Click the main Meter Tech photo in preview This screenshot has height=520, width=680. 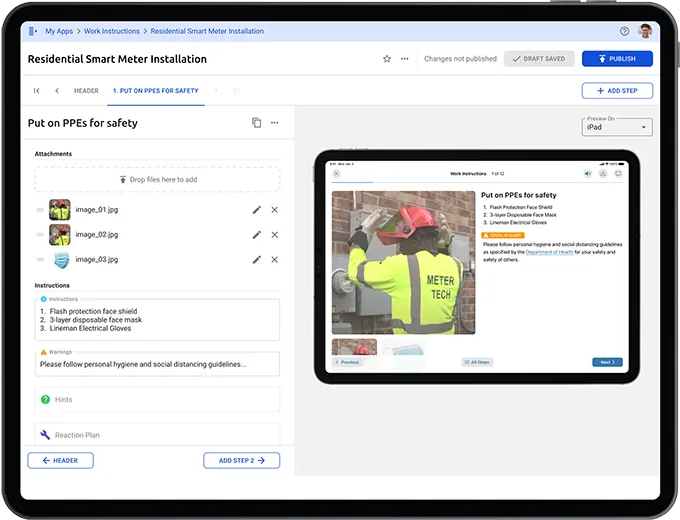[403, 263]
